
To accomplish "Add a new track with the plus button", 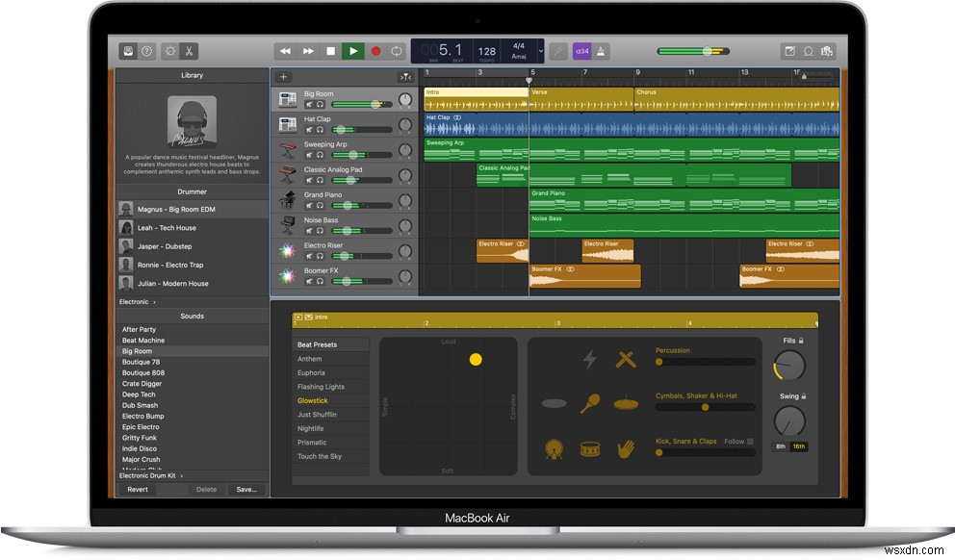I will [282, 76].
